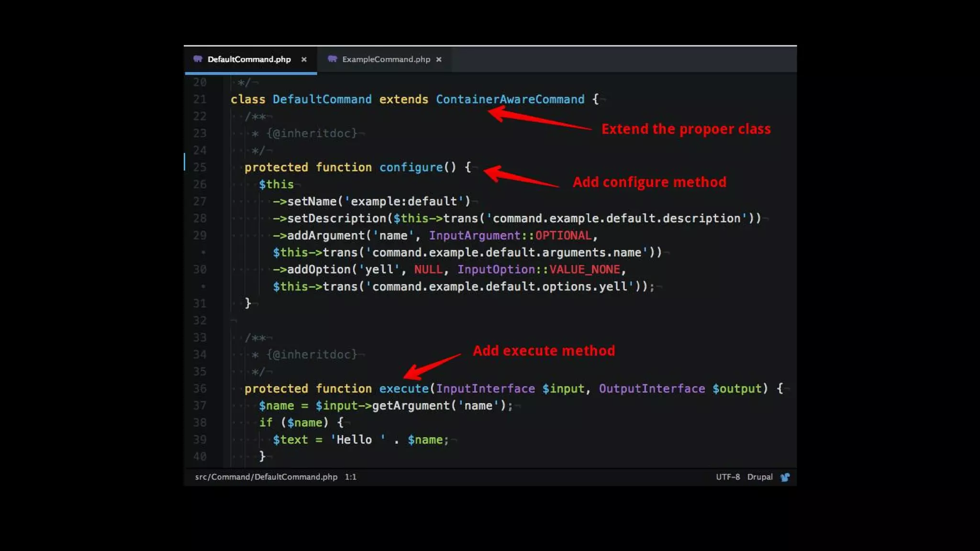Viewport: 980px width, 551px height.
Task: Open the UTF-8 encoding selector
Action: 727,477
